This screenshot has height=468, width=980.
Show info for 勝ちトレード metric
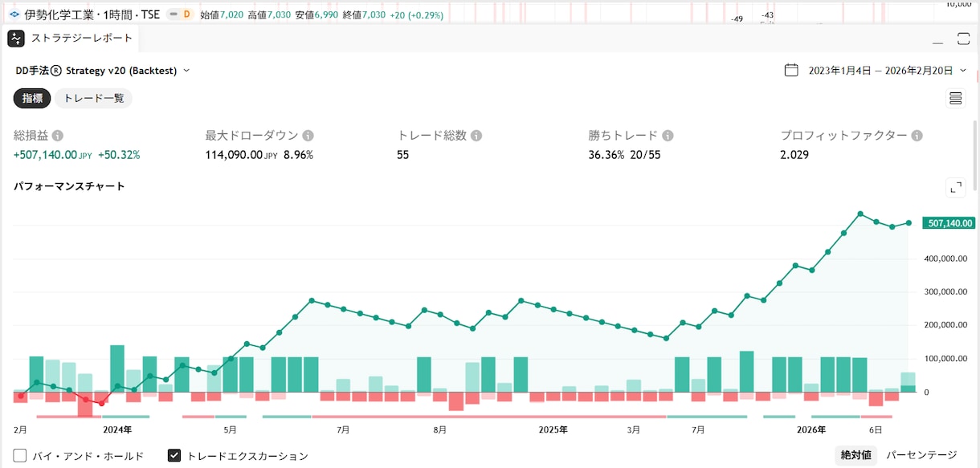pos(668,136)
